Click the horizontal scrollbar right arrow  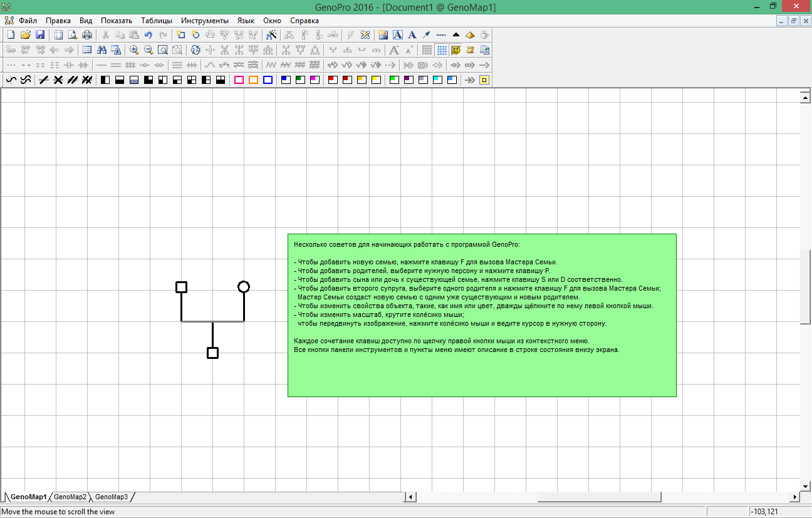tap(795, 497)
